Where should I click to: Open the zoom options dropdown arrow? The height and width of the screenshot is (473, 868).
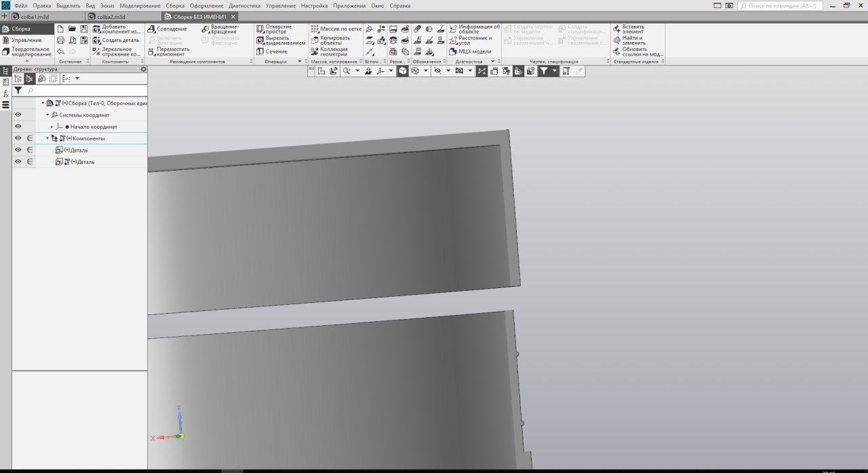point(357,70)
